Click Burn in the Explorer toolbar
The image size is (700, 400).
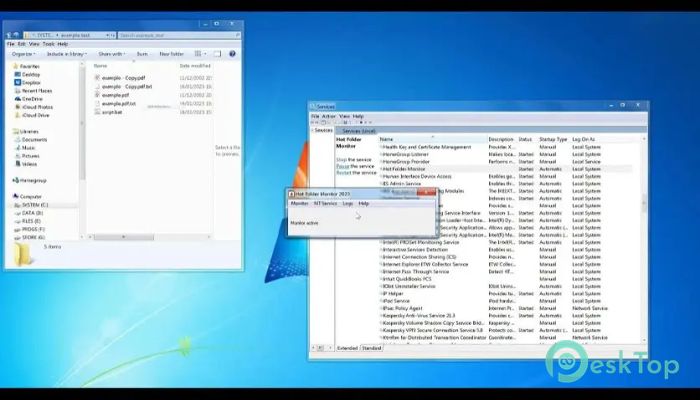[142, 54]
